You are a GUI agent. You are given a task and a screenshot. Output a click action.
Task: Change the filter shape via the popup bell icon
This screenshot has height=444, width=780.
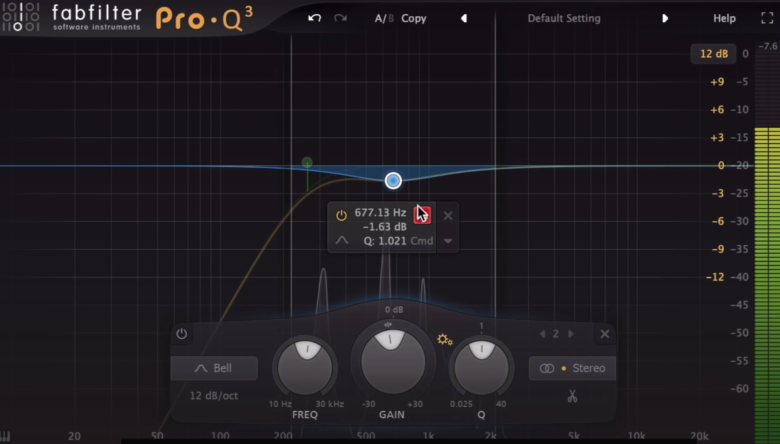point(342,241)
